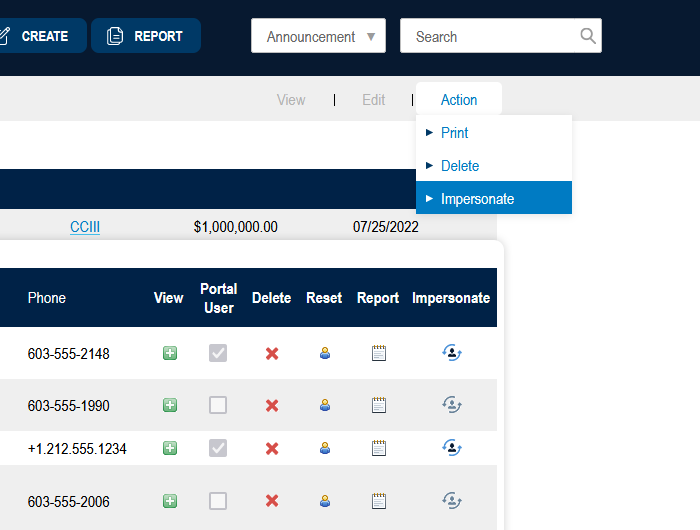Toggle Portal User checkbox for 603-555-2006
The height and width of the screenshot is (530, 700).
[x=218, y=501]
